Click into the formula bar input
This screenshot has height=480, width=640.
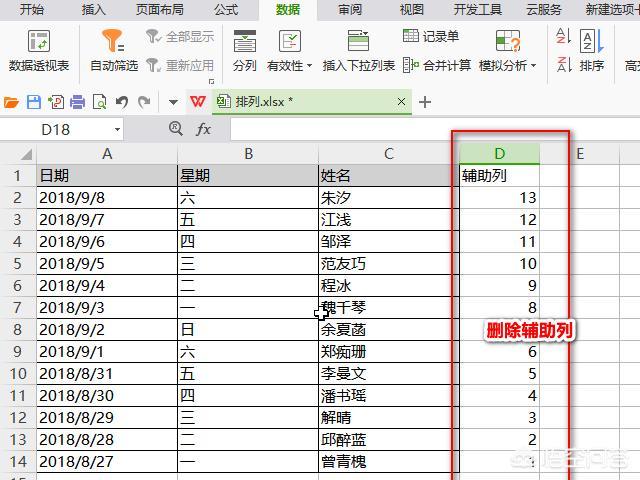tap(435, 129)
